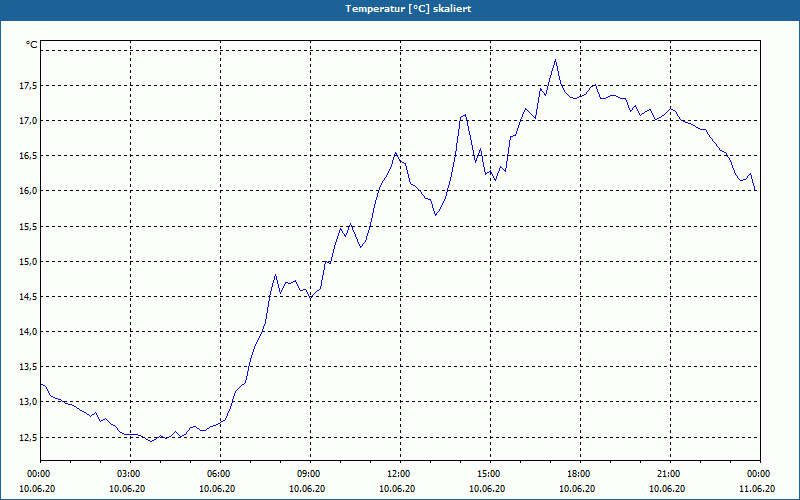Select the 12,5 y-axis label

[28, 438]
